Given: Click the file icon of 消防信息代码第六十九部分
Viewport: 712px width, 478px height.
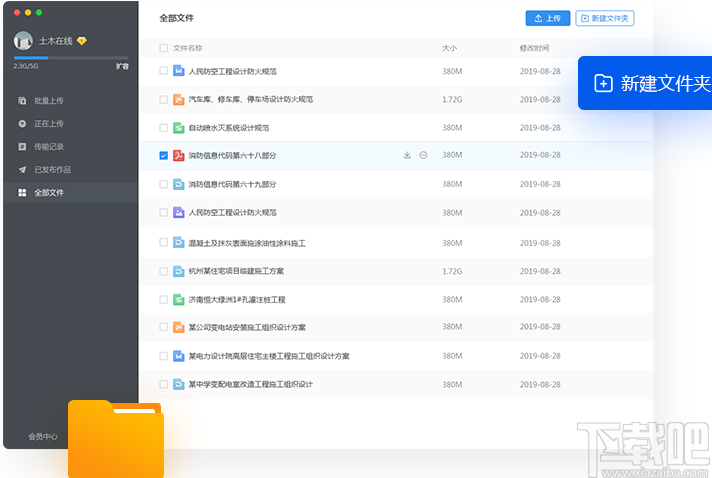Looking at the screenshot, I should (x=178, y=184).
